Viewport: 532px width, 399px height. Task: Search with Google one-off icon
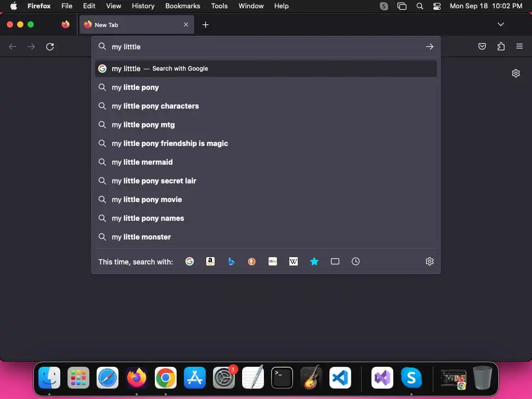coord(190,261)
